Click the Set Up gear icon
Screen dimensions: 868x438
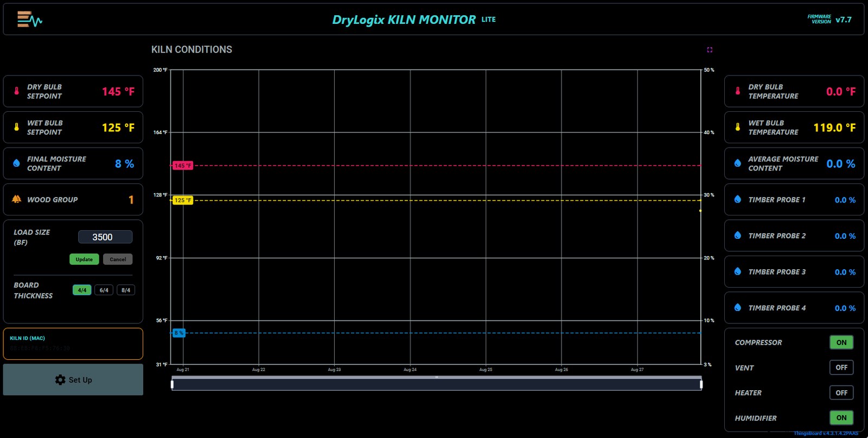click(60, 380)
